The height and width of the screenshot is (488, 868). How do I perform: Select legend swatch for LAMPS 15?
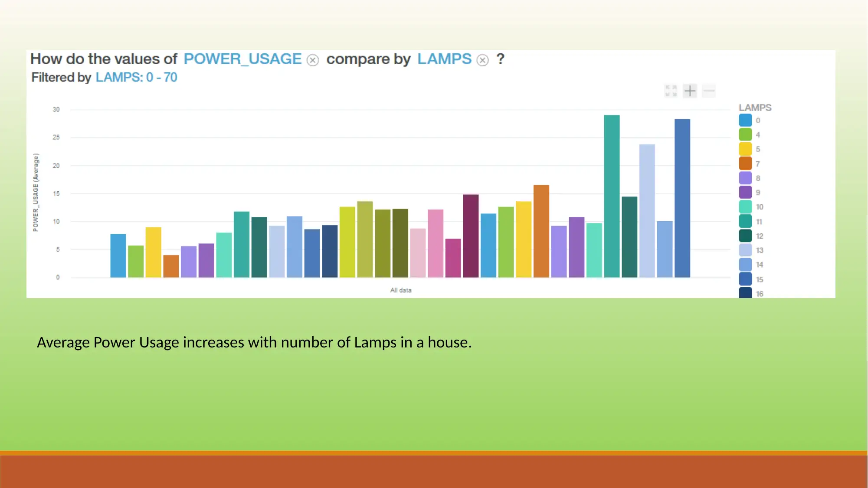[745, 279]
